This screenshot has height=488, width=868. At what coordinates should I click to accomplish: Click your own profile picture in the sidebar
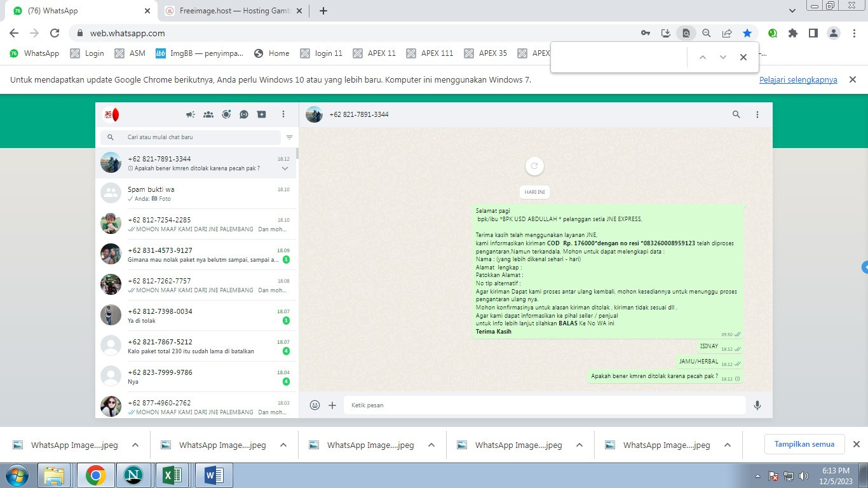(x=111, y=115)
